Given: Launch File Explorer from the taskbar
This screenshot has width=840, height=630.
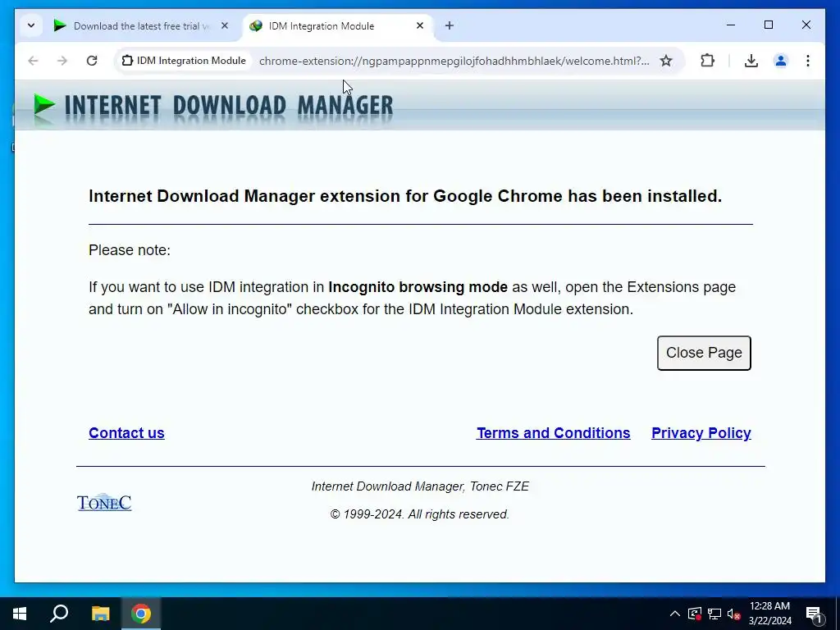Looking at the screenshot, I should 100,614.
